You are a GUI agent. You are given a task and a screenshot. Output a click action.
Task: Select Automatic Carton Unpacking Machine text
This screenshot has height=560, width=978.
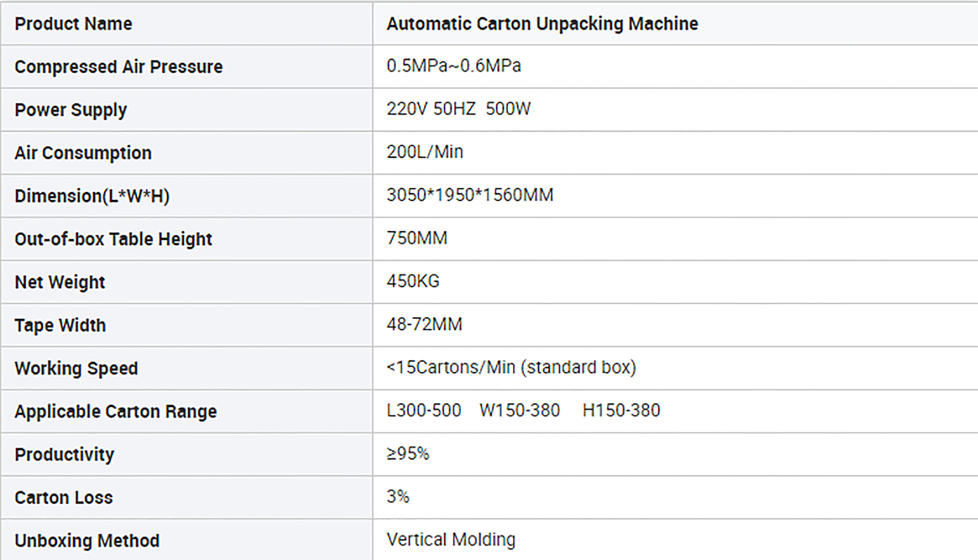tap(542, 24)
